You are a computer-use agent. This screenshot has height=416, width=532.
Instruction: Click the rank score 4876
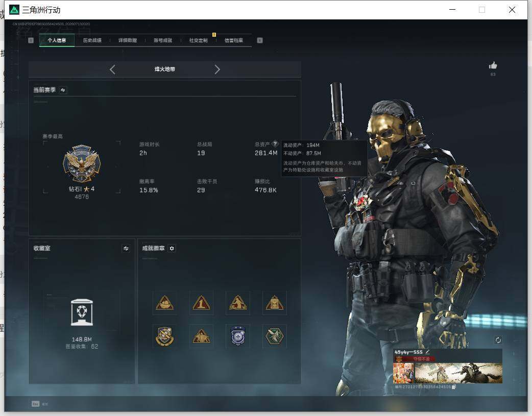coord(82,197)
